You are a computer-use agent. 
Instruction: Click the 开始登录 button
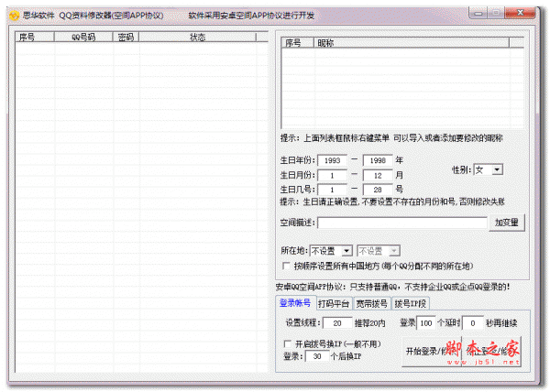click(432, 352)
